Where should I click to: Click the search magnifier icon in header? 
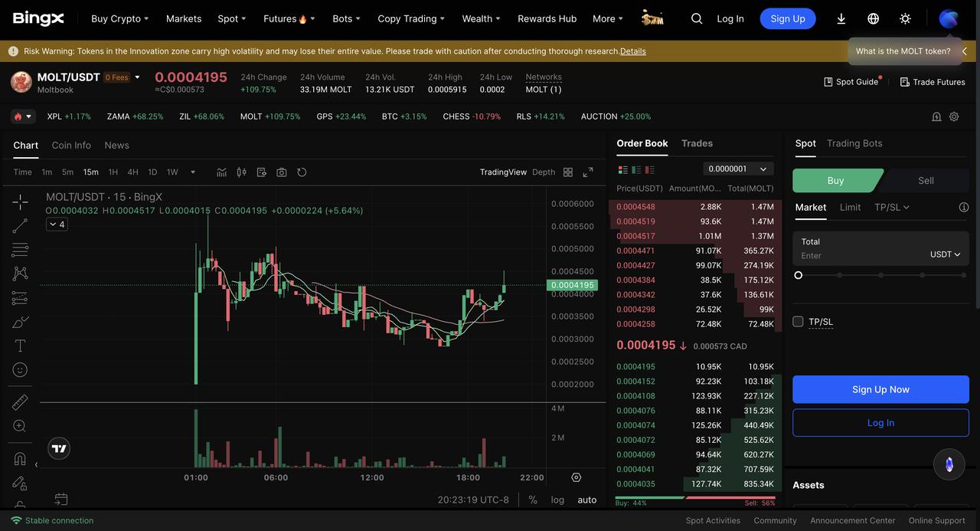coord(697,19)
